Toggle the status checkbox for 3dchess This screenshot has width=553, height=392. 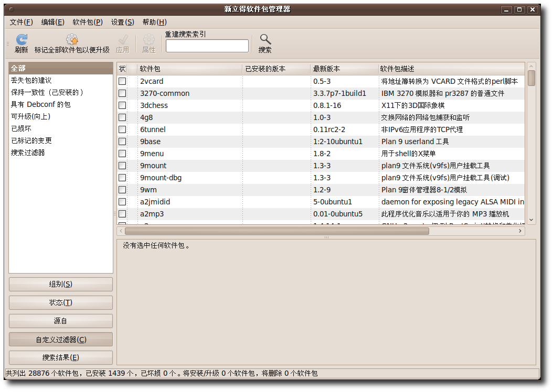122,105
